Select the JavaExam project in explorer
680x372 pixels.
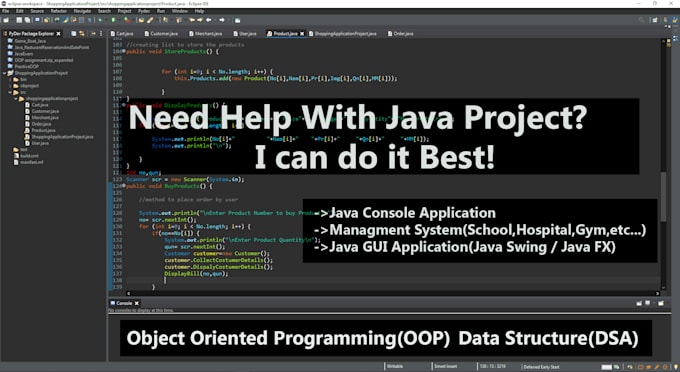tap(20, 54)
